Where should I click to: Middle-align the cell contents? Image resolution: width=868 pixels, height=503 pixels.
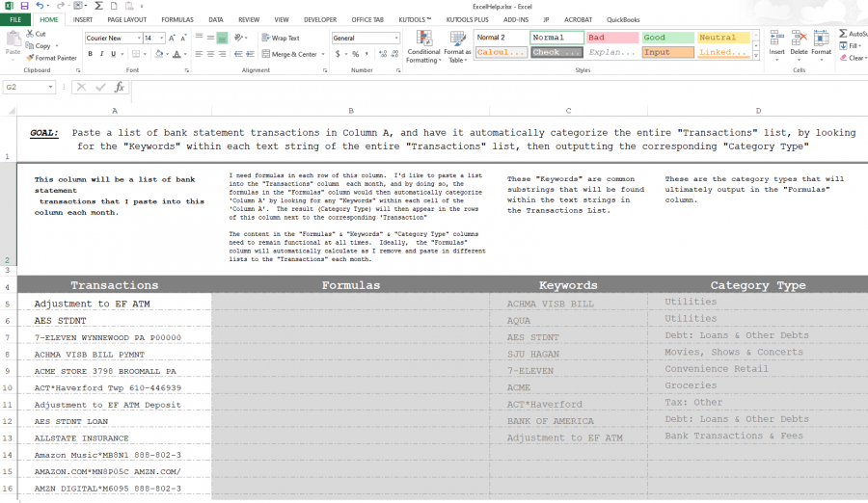point(210,38)
